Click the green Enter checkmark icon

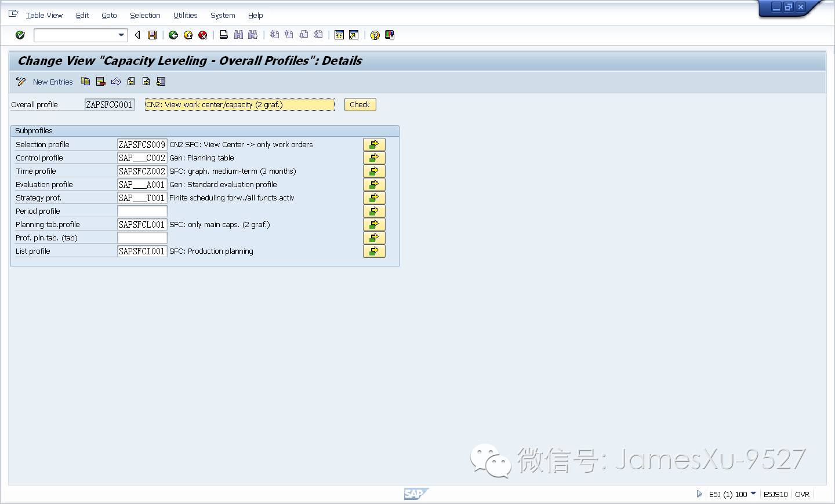20,35
